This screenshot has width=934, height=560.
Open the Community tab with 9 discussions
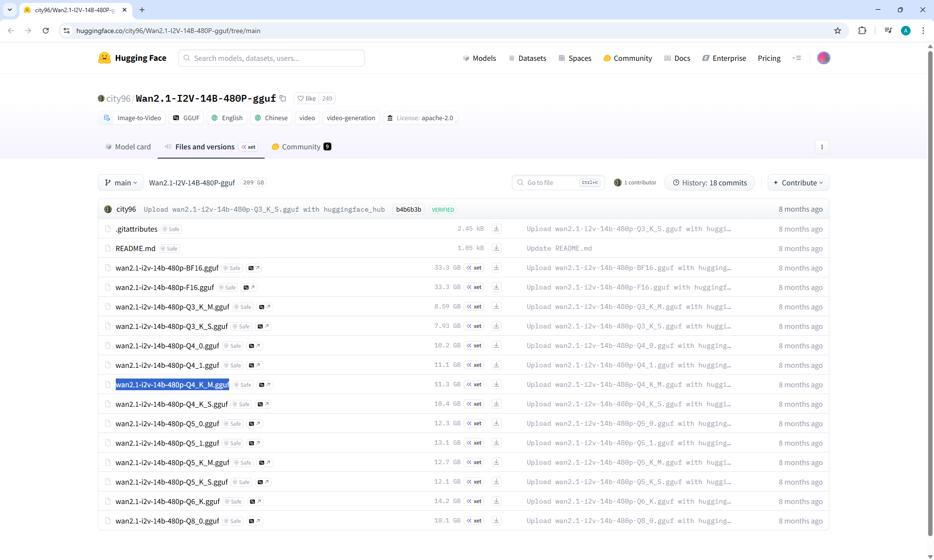[301, 147]
